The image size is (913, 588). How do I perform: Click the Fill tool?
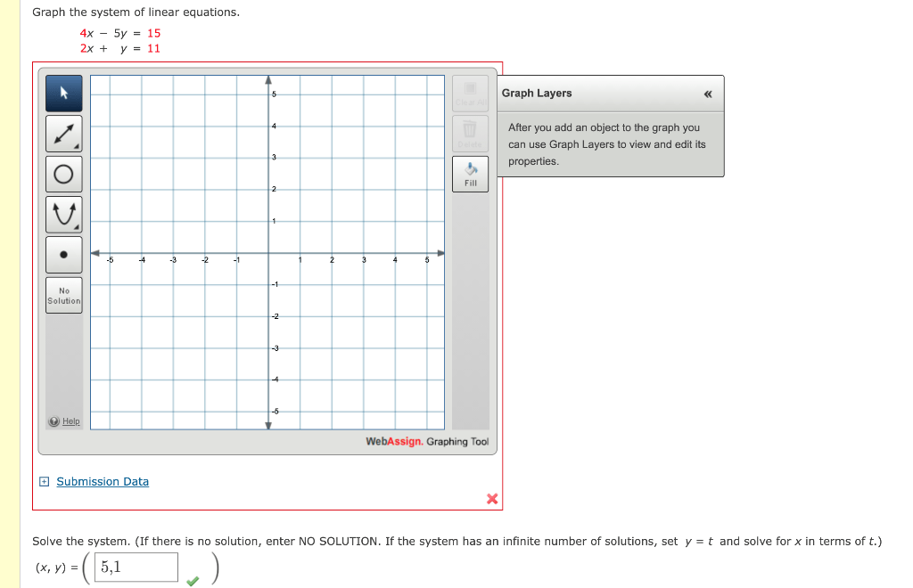tap(471, 174)
